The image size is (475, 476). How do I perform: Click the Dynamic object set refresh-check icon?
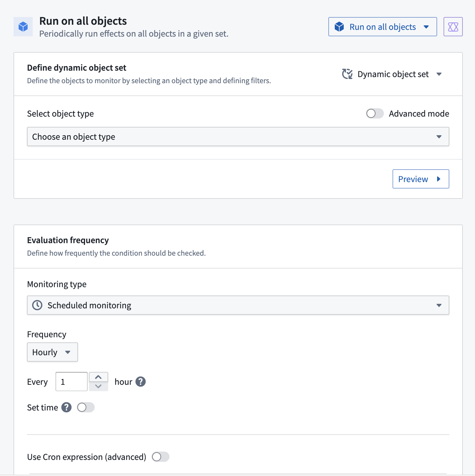point(347,74)
